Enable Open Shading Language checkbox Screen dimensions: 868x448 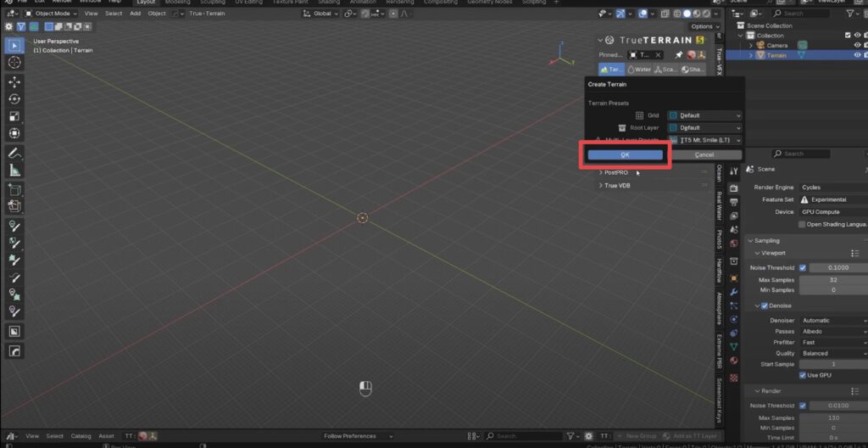(802, 225)
